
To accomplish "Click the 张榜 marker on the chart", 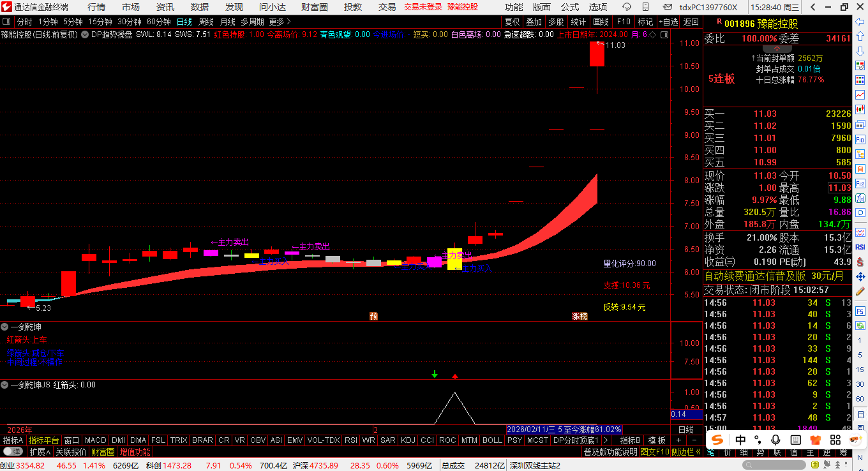I will coord(580,316).
